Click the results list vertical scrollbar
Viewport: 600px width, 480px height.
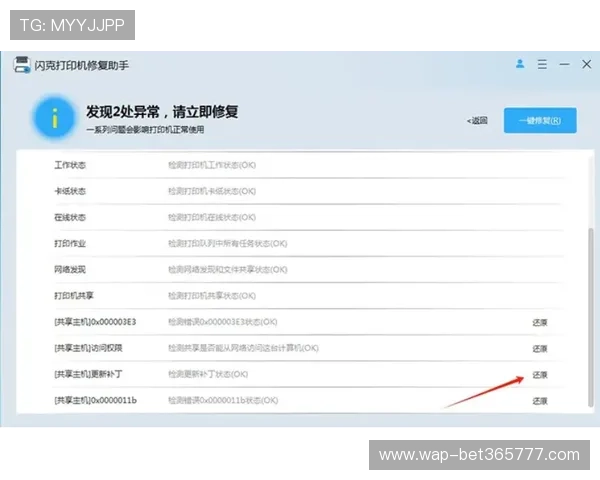[x=591, y=318]
